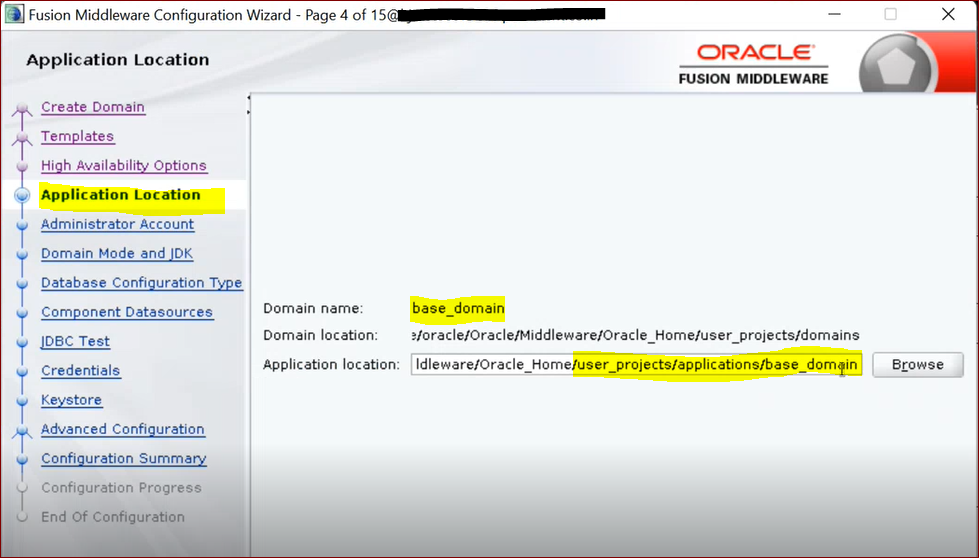The width and height of the screenshot is (979, 558).
Task: Click the Administrator Account node icon
Action: pos(22,225)
